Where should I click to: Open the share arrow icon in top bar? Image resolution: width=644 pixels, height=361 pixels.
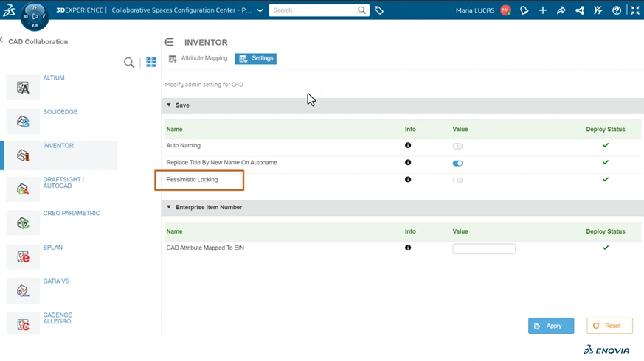[561, 10]
